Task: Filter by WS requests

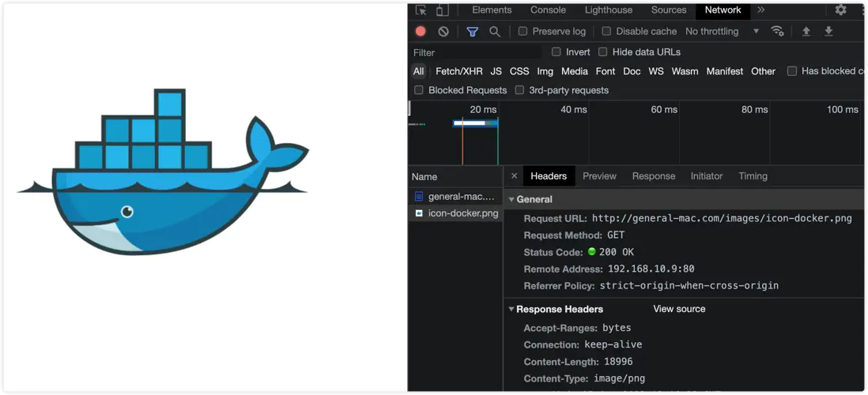Action: 656,71
